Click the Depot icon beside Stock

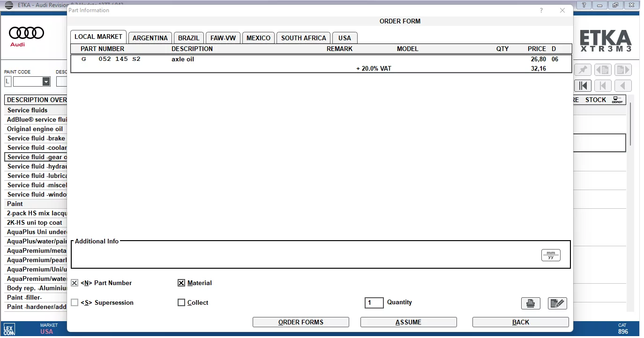coord(617,100)
